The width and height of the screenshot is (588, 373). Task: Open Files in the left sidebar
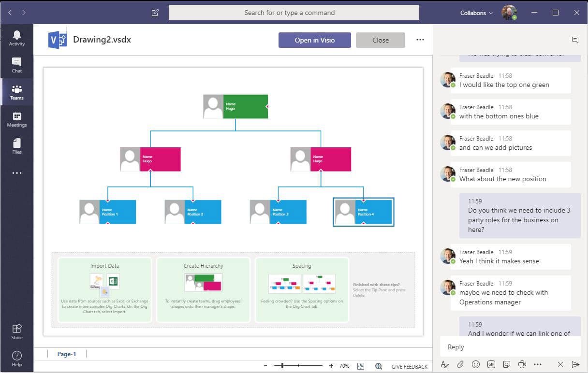pyautogui.click(x=16, y=146)
